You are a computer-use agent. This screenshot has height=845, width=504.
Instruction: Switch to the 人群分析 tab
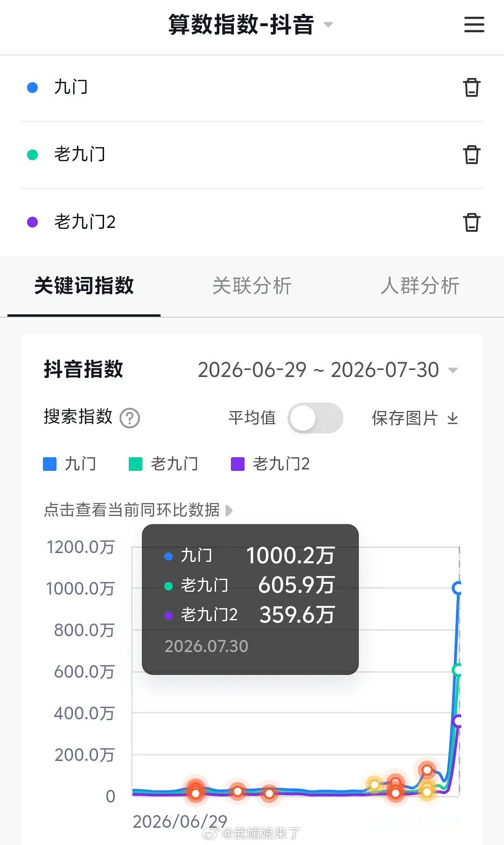point(420,286)
